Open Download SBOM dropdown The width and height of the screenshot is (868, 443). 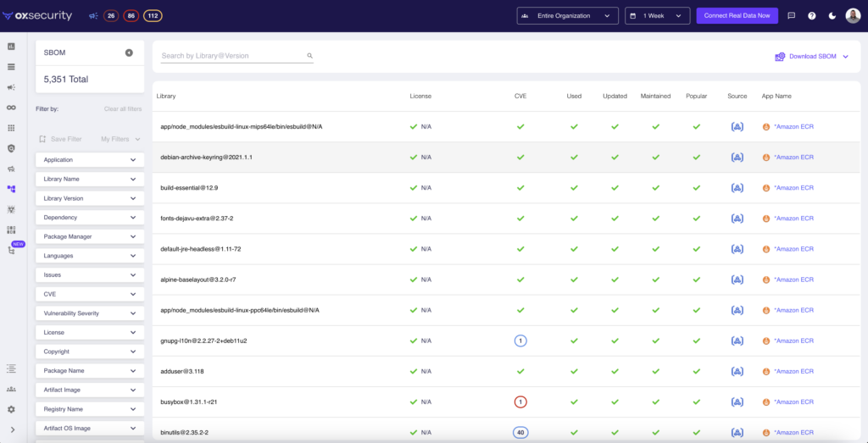811,57
